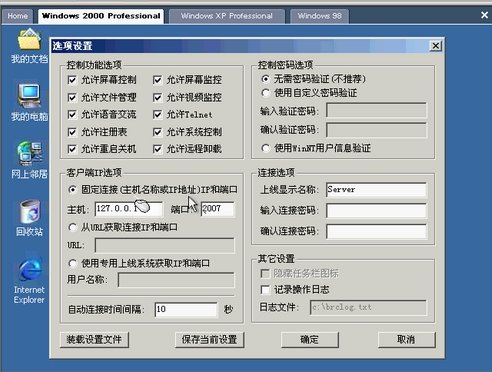This screenshot has width=492, height=372.
Task: Click the 输入连接密码 field
Action: click(x=376, y=211)
